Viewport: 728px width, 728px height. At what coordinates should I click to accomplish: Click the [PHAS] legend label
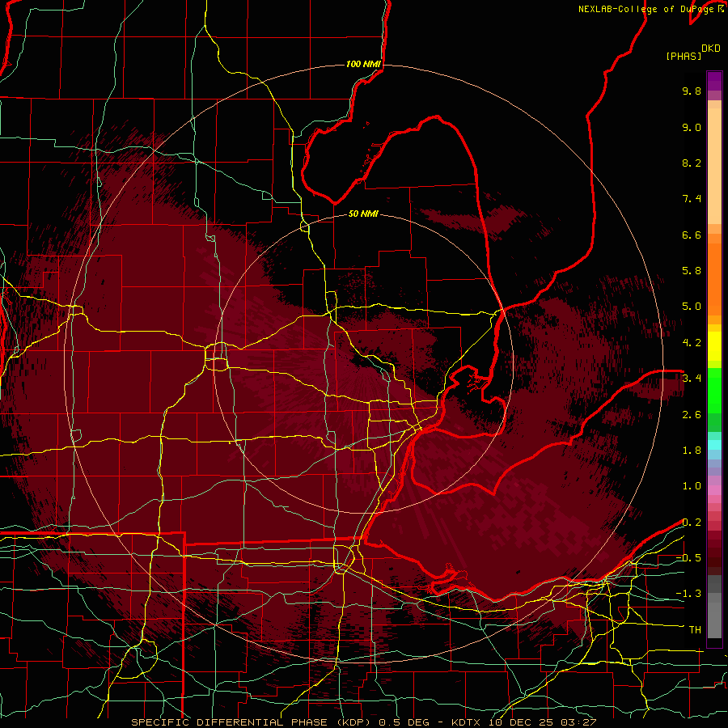(684, 57)
